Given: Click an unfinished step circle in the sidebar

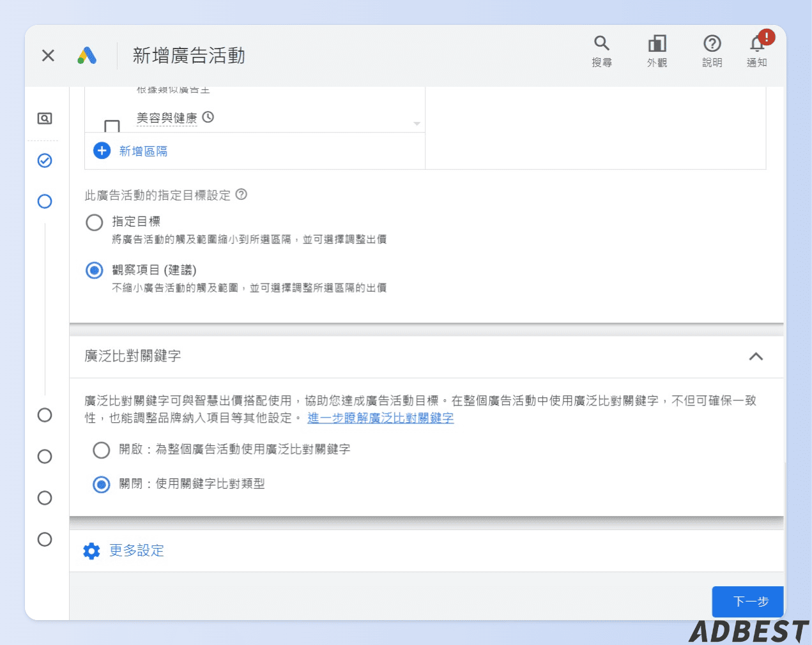Looking at the screenshot, I should 44,415.
